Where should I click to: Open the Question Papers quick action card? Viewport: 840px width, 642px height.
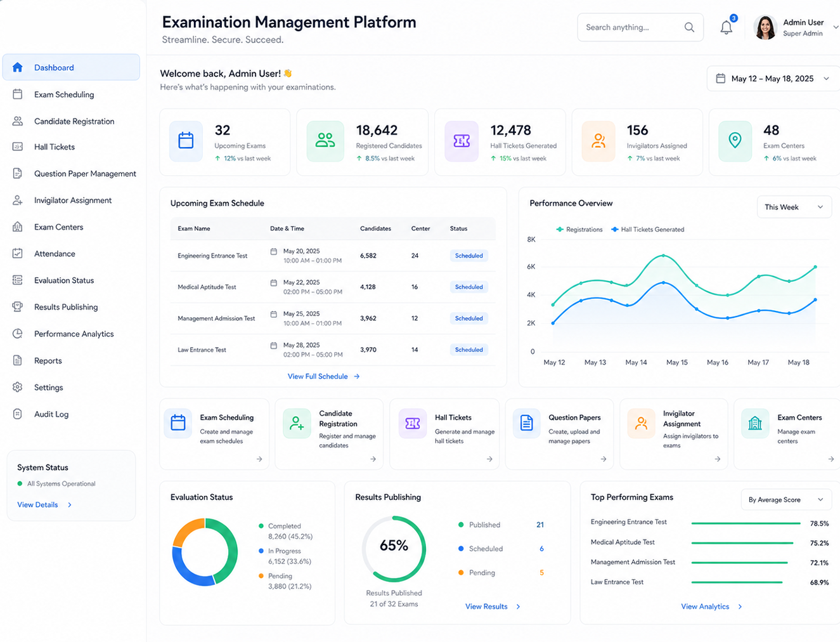tap(559, 434)
